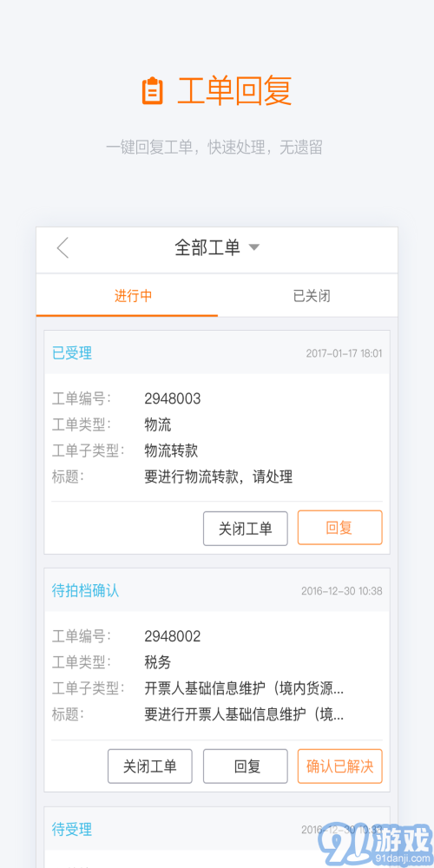Open title 要进行物流转款，请处理
Viewport: 434px width, 868px height.
pyautogui.click(x=219, y=476)
